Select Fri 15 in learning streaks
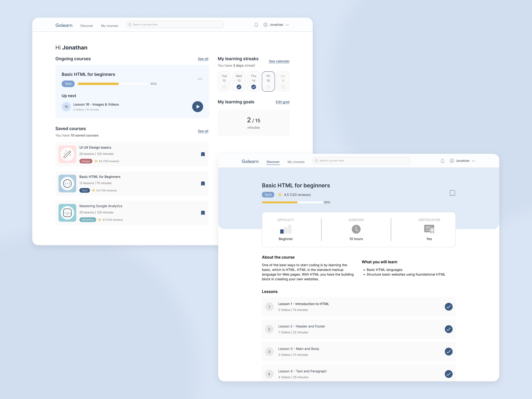The width and height of the screenshot is (532, 399). click(268, 81)
